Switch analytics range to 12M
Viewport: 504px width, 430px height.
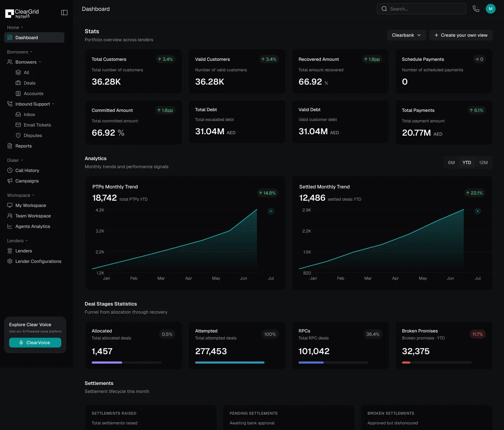click(483, 163)
